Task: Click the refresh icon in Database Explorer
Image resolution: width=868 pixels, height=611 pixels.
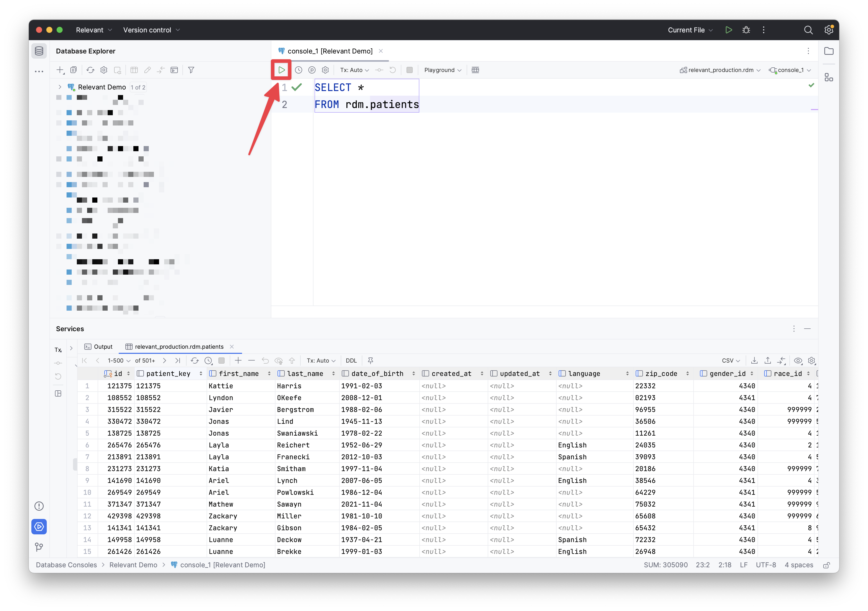Action: coord(90,70)
